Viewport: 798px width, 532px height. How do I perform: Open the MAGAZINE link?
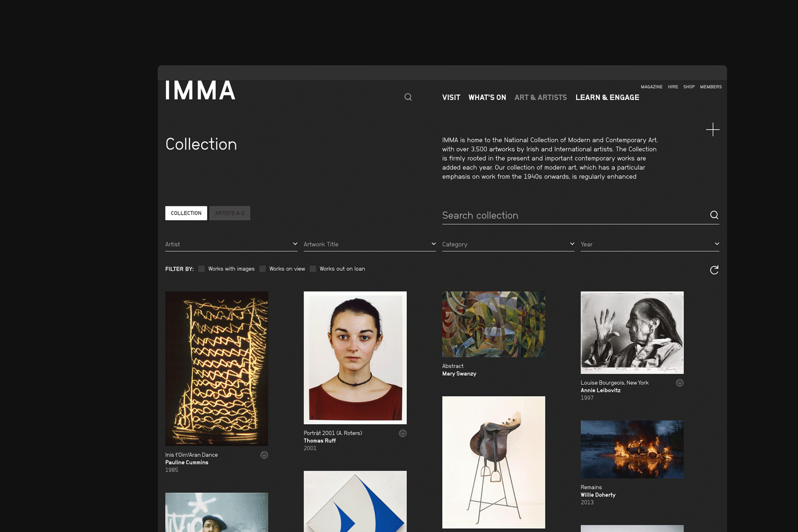[652, 87]
